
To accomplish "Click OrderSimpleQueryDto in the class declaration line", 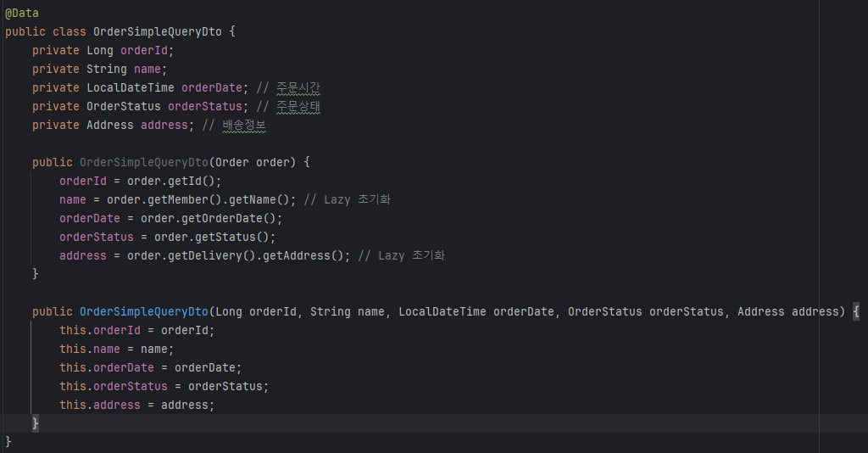I will [157, 31].
